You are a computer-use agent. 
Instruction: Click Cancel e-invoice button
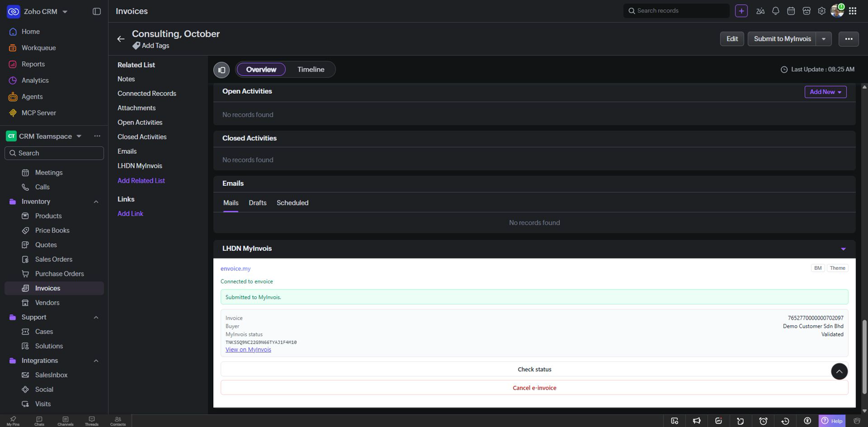(534, 387)
